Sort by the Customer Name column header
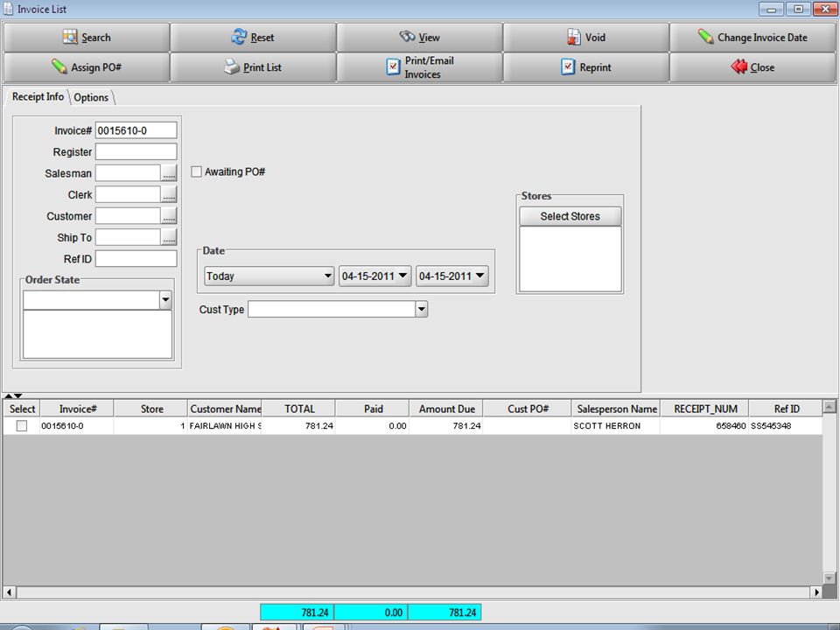Screen dimensions: 840x630 coord(225,409)
